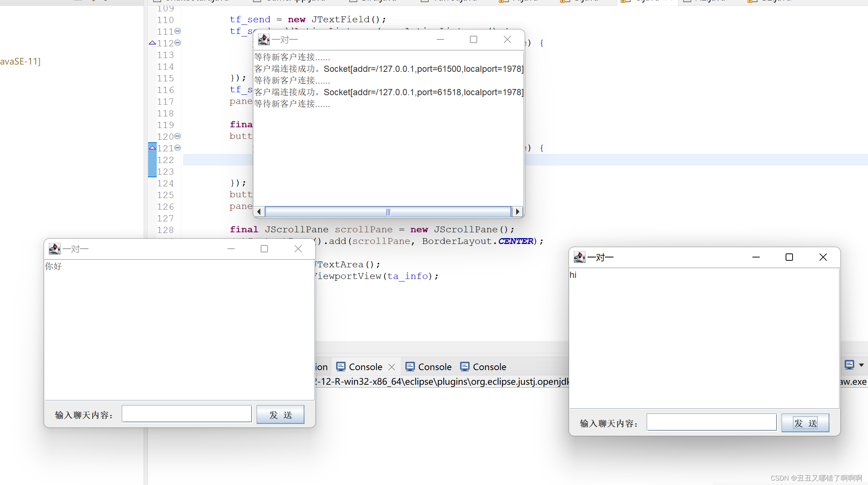Click Java icon in the hi chat window title
The image size is (868, 485).
pyautogui.click(x=579, y=257)
